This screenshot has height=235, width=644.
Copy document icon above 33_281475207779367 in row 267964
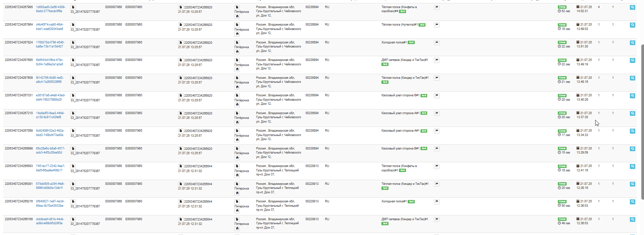pos(73,25)
